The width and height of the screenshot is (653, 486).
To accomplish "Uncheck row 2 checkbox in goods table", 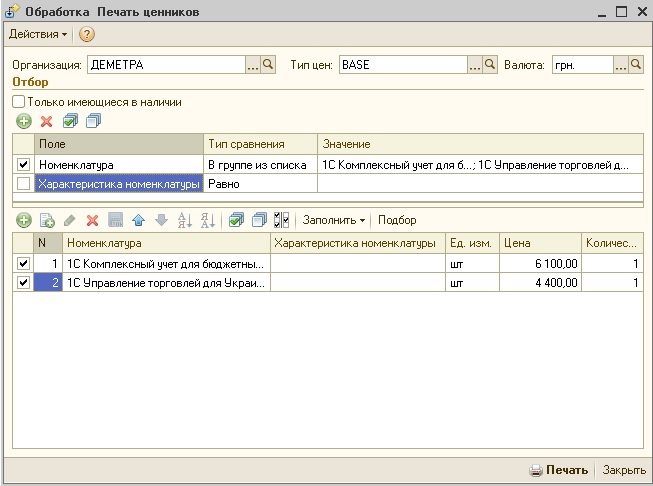I will tap(23, 283).
